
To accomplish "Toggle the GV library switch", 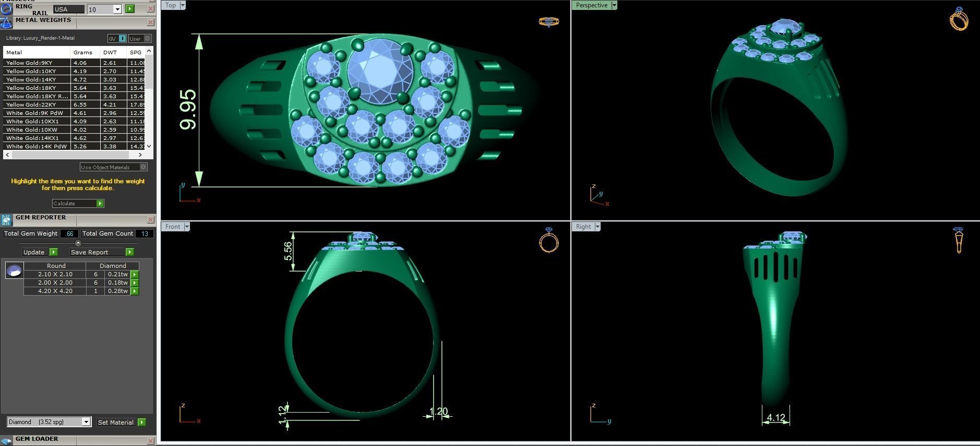I will [x=117, y=38].
